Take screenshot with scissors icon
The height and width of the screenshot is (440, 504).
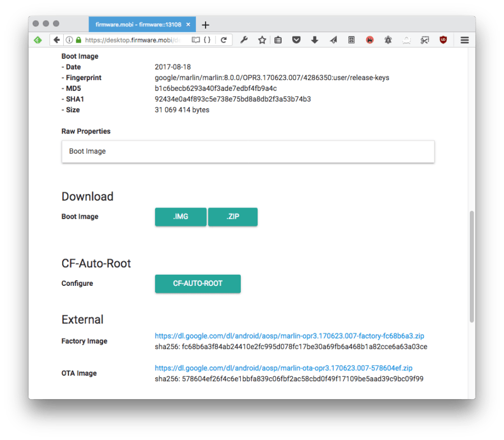point(424,40)
